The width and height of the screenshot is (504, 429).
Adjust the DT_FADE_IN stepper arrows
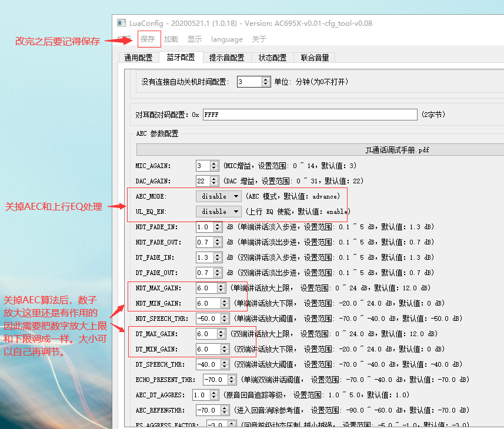coord(218,257)
